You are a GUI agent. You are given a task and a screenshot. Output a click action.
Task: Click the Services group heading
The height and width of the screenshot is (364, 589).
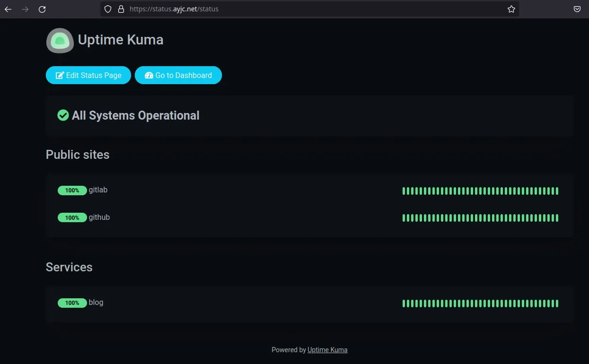click(69, 267)
